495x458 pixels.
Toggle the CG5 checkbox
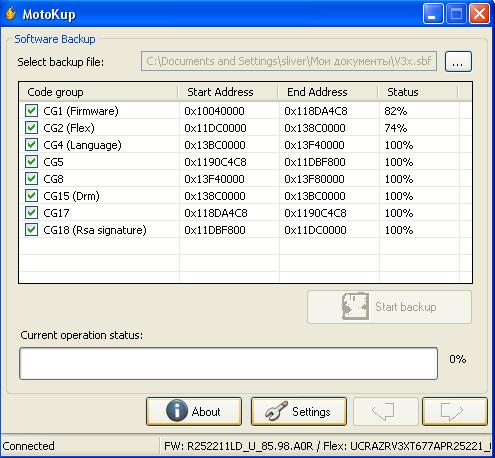click(x=31, y=161)
